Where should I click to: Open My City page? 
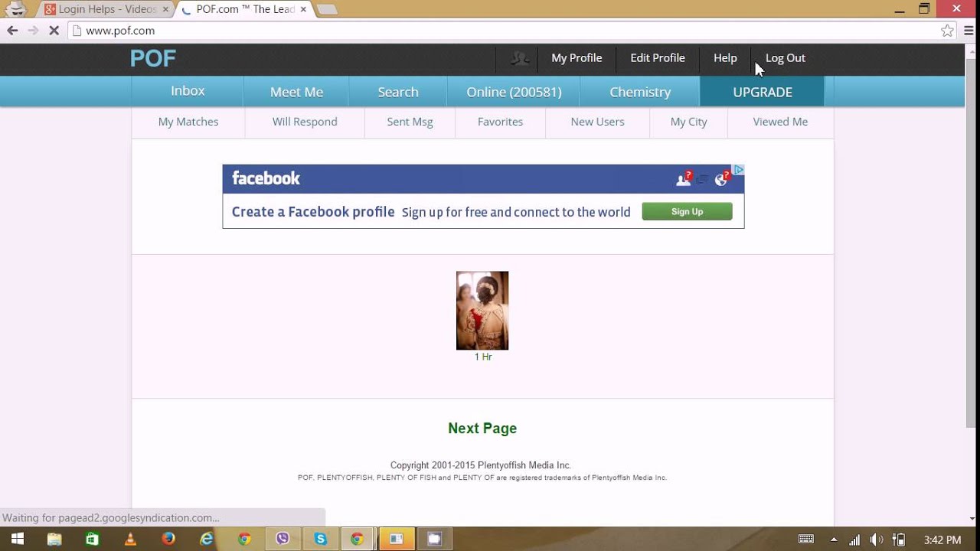pyautogui.click(x=688, y=122)
